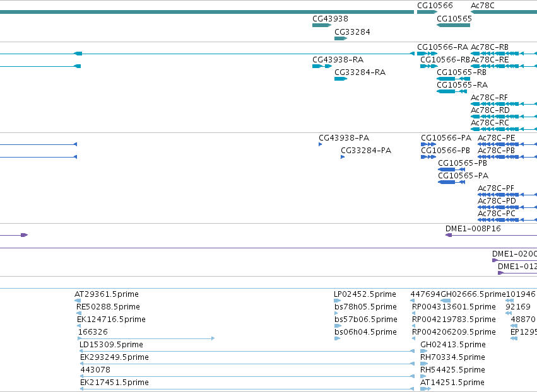Select the gene label reading exactly Ac78C
This screenshot has width=537, height=392.
483,6
